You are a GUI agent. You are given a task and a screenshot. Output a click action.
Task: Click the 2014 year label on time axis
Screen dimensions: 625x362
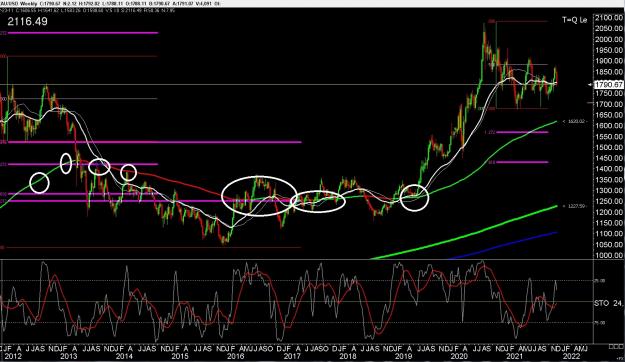124,356
